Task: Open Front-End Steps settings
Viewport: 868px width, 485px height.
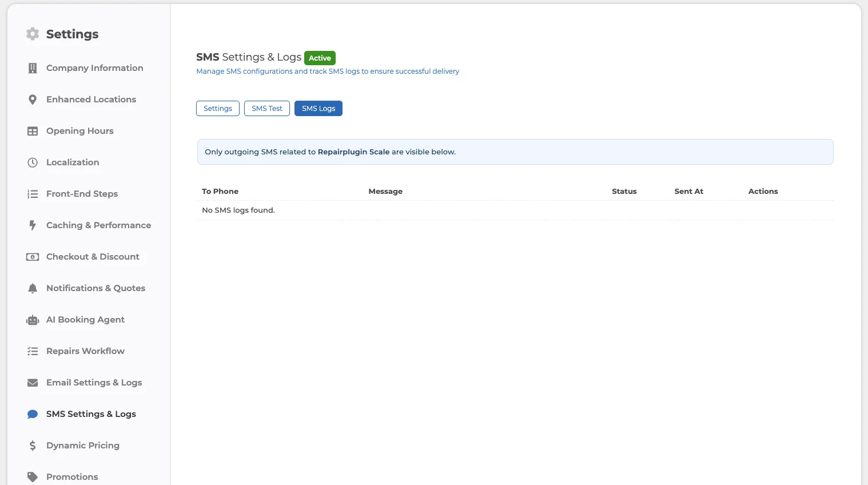Action: [82, 194]
